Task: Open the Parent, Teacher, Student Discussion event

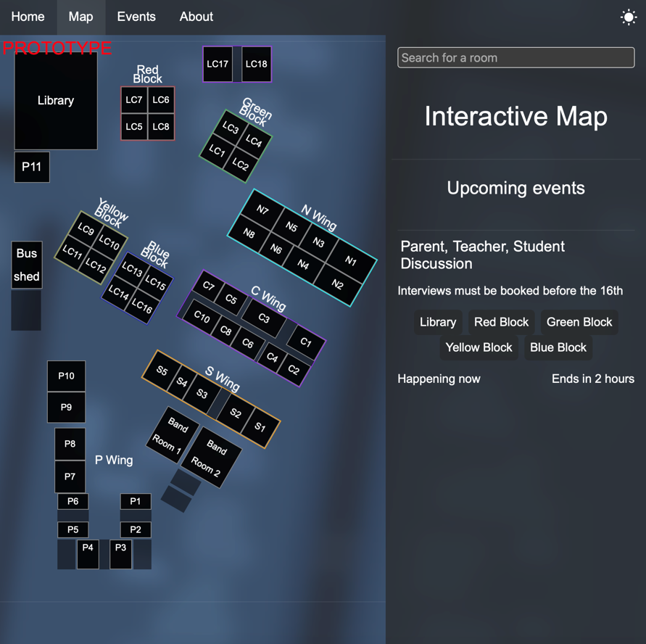Action: pyautogui.click(x=482, y=255)
